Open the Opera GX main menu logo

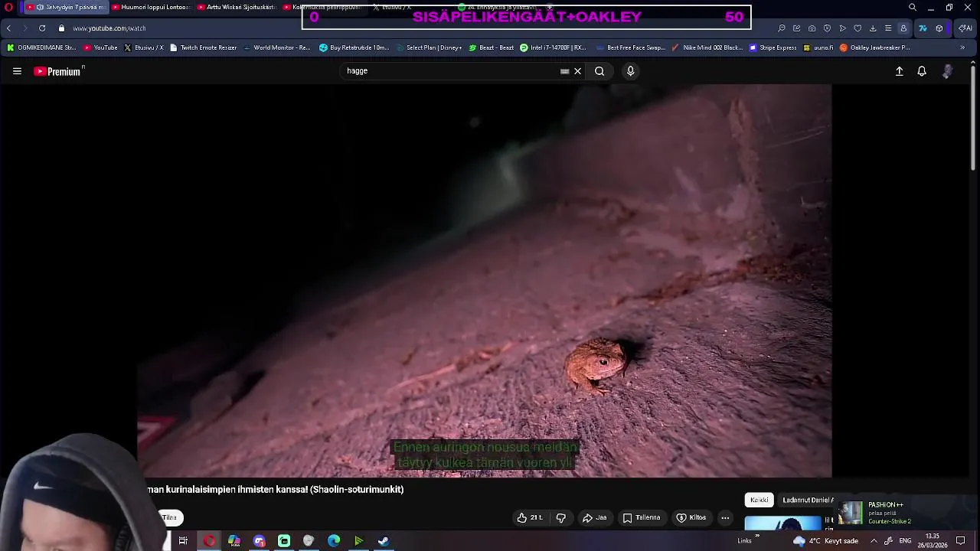(x=9, y=7)
